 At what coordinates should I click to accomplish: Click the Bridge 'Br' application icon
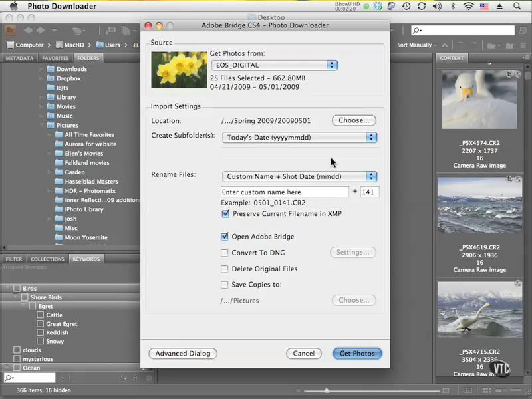[x=9, y=30]
